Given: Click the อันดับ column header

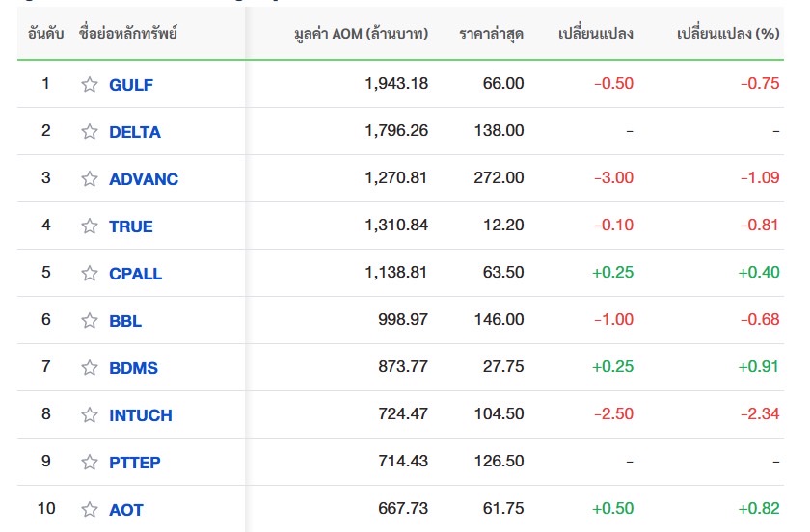Looking at the screenshot, I should tap(46, 34).
